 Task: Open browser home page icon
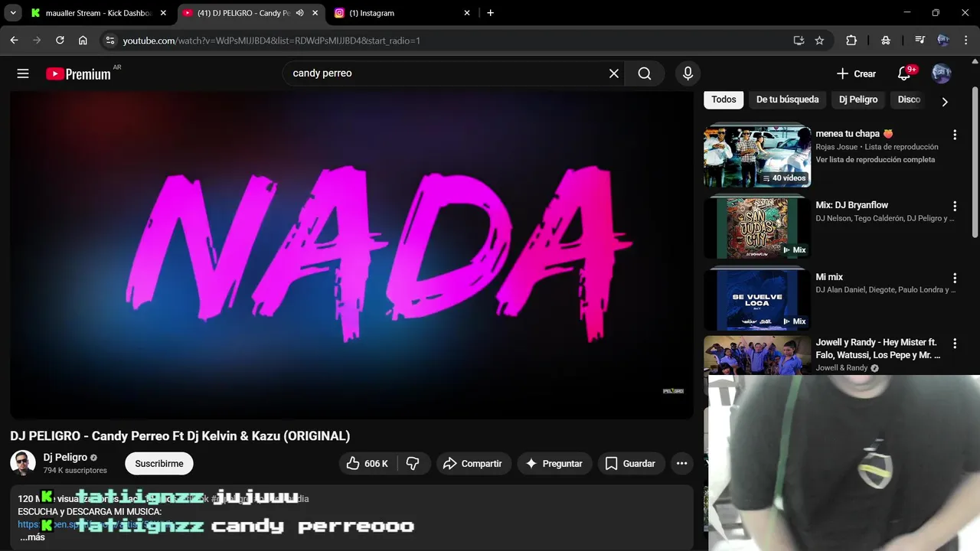point(83,41)
